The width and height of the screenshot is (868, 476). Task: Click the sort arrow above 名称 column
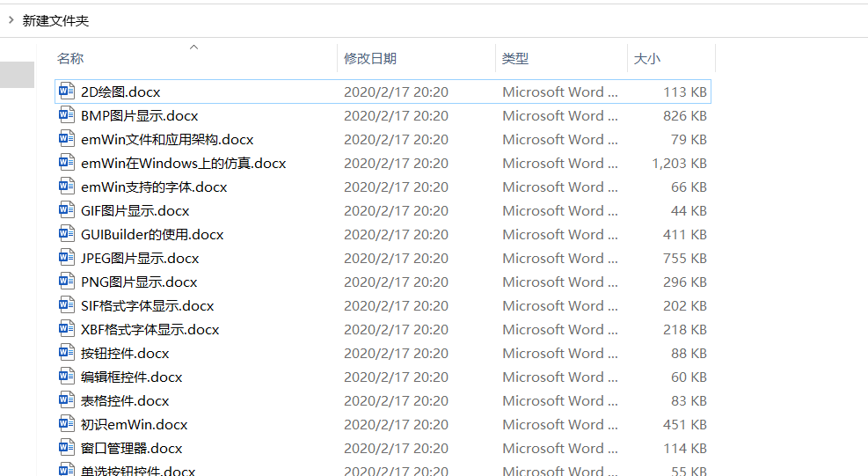(194, 47)
